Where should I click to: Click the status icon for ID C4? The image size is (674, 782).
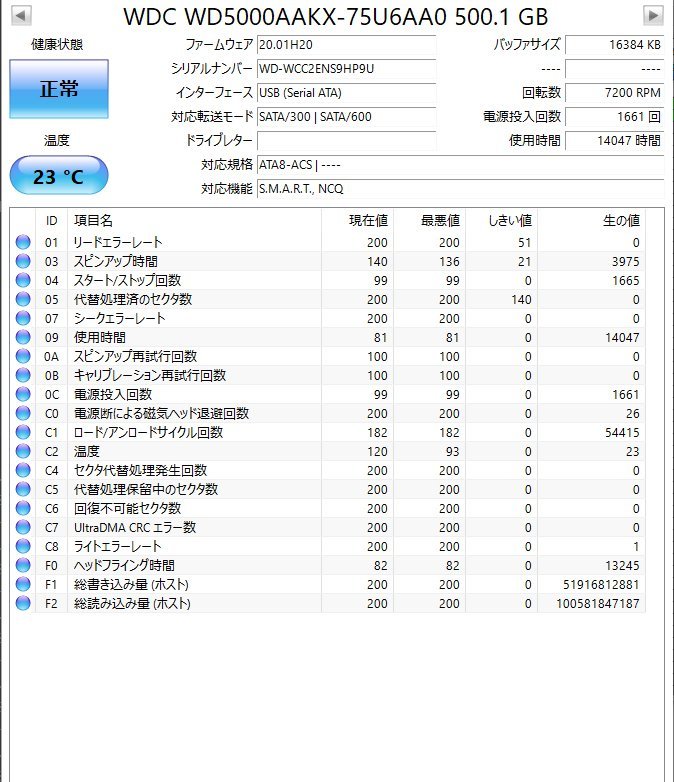[23, 470]
